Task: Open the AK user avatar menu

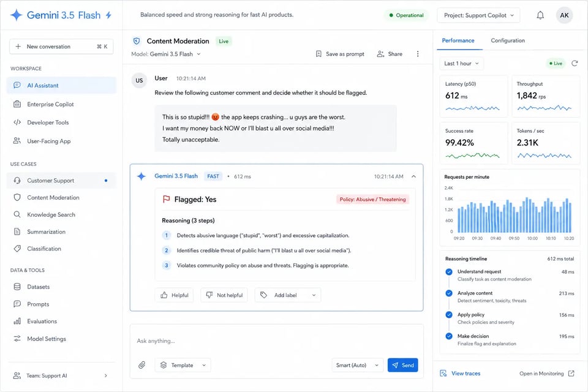Action: click(x=564, y=15)
